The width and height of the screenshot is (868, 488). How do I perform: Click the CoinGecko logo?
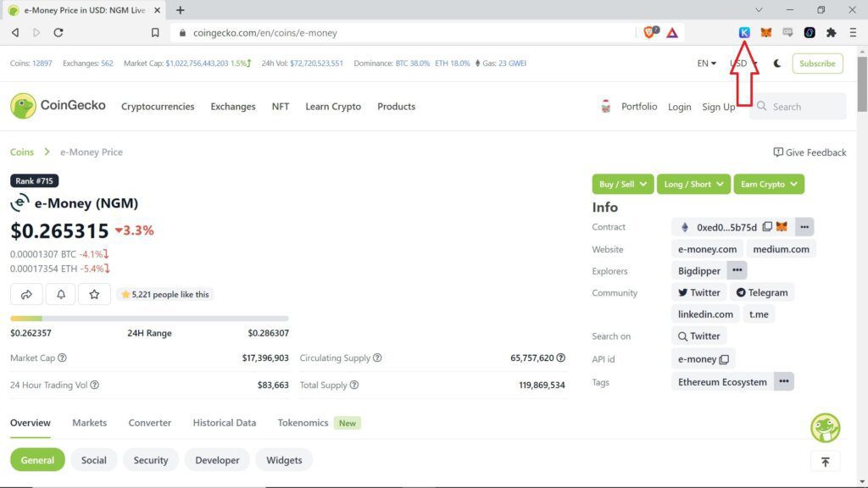click(58, 106)
